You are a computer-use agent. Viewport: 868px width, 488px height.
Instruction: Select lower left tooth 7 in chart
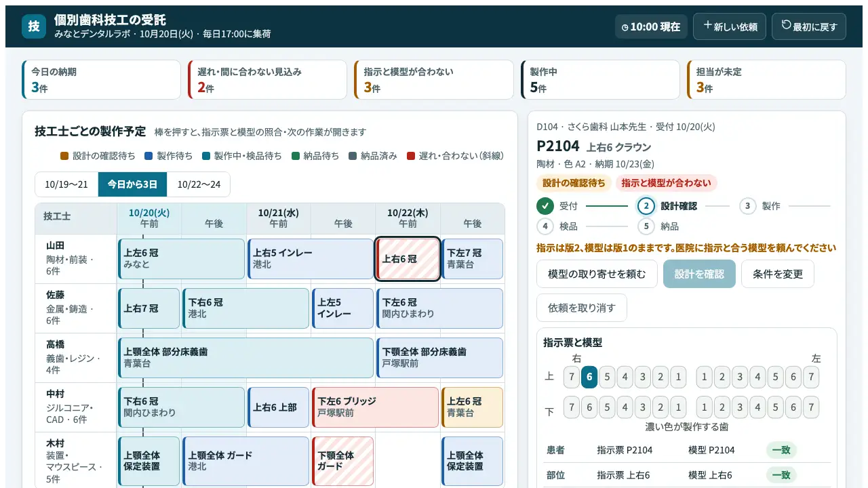coord(810,407)
